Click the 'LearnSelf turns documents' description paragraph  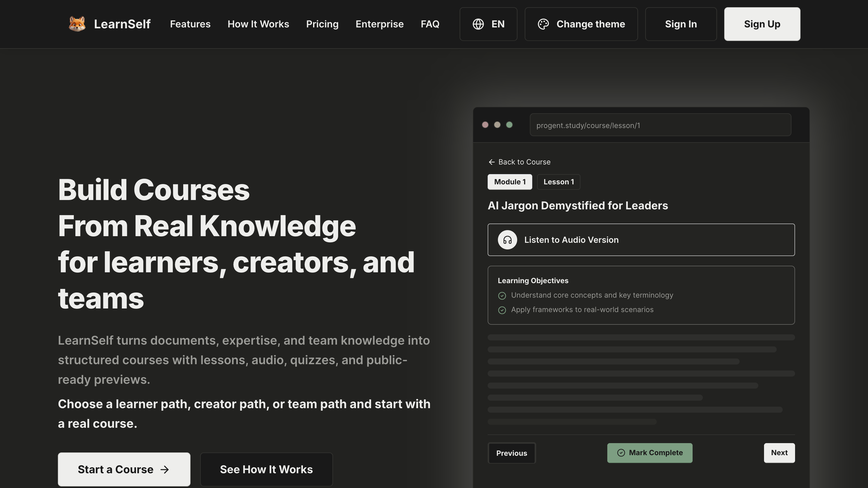click(x=244, y=360)
